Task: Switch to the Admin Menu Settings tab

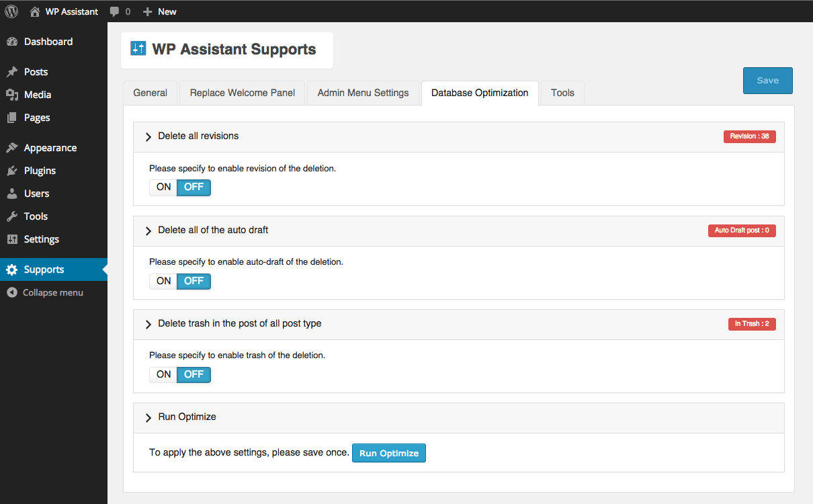Action: (x=363, y=93)
